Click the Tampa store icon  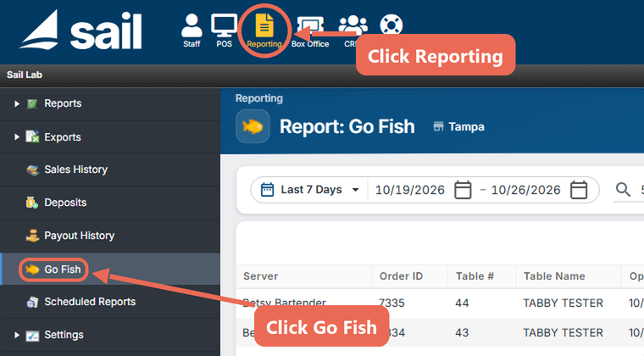pos(438,126)
